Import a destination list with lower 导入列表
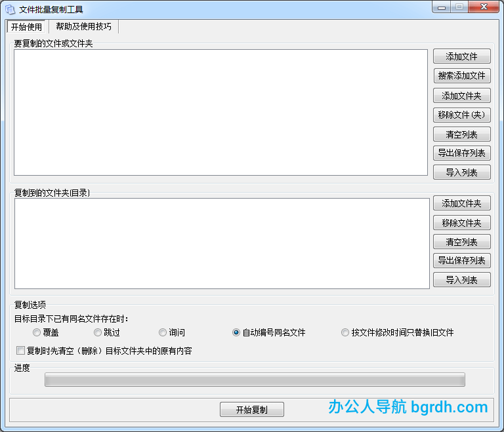Image resolution: width=504 pixels, height=432 pixels. pos(461,280)
